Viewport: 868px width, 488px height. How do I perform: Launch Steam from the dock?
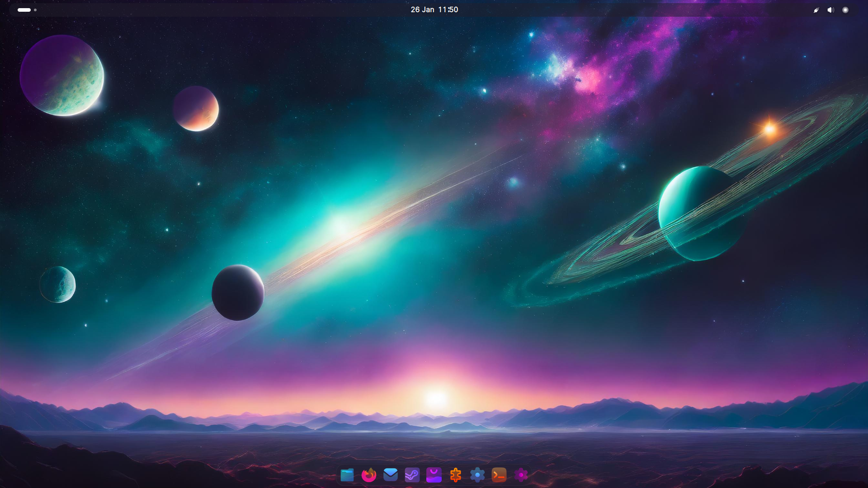coord(412,475)
